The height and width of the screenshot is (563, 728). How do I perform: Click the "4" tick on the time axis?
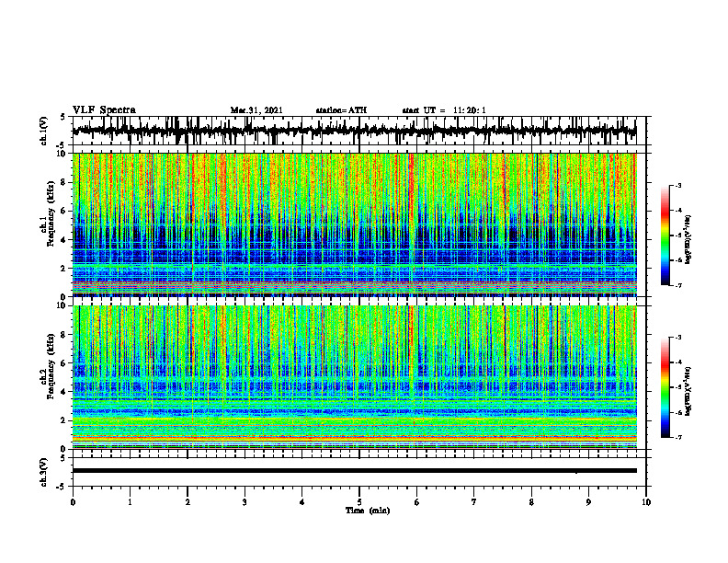[x=302, y=502]
